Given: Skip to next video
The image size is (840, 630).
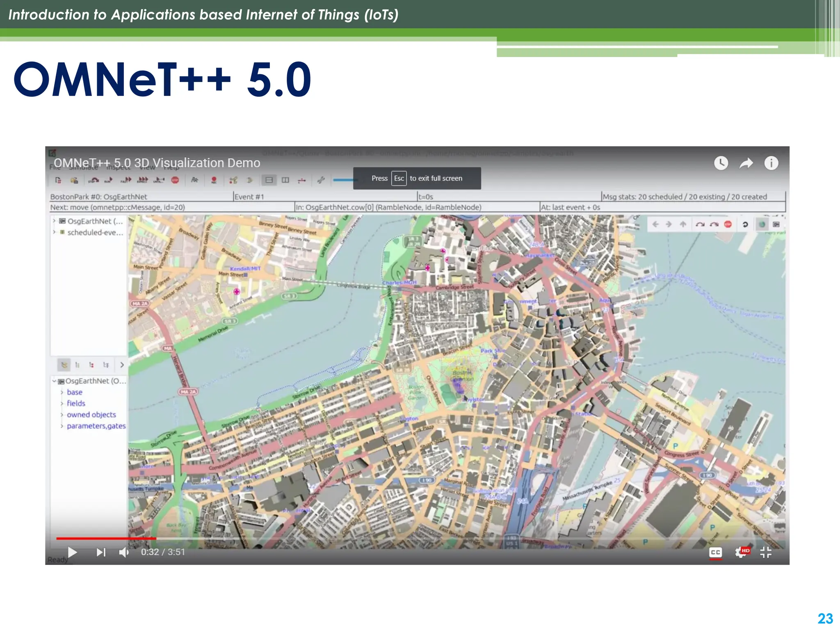Looking at the screenshot, I should [101, 552].
